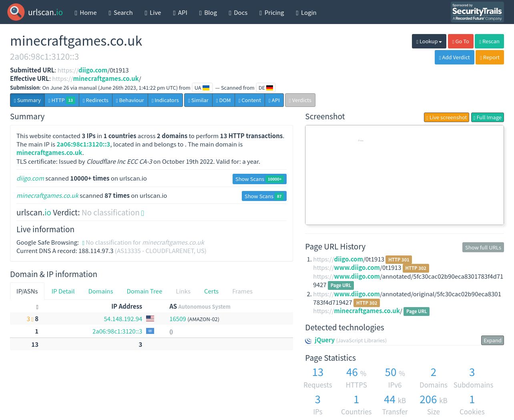
Task: Click the Go To button
Action: coord(461,41)
